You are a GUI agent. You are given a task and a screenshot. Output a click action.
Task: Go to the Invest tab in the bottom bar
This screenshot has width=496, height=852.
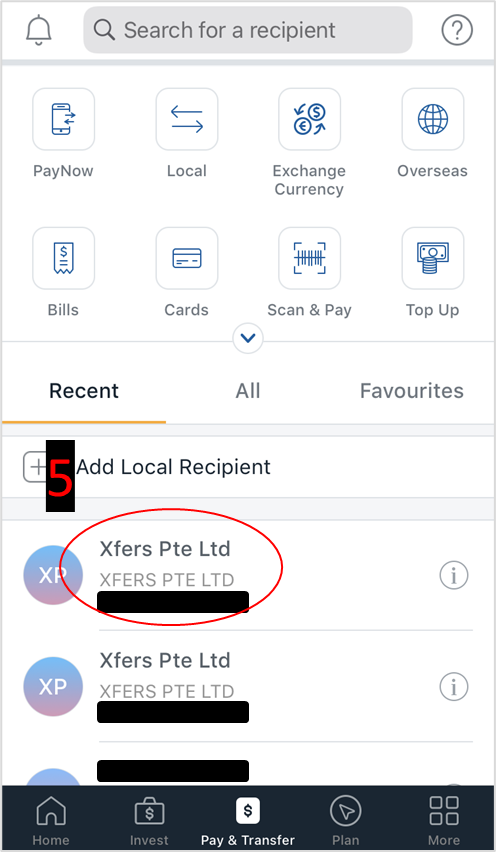[149, 821]
